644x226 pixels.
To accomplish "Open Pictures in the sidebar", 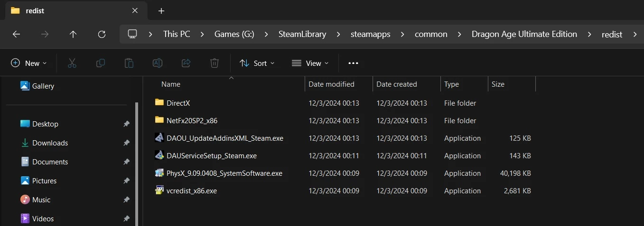I will 38,181.
